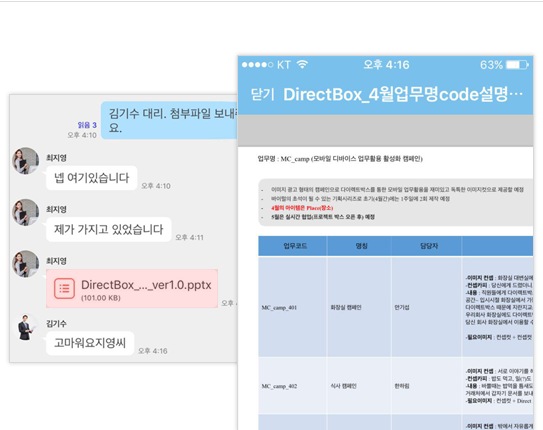Open the DirectBox ver1.0.pptx attachment
Viewport: 543px width, 430px height.
coord(132,288)
